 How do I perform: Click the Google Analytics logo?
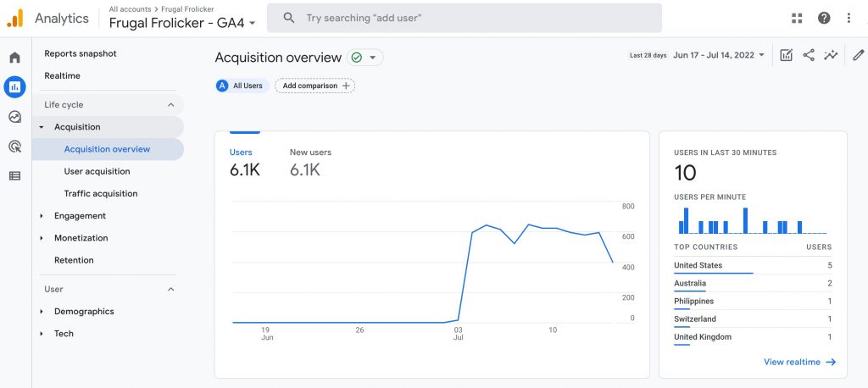pyautogui.click(x=15, y=19)
